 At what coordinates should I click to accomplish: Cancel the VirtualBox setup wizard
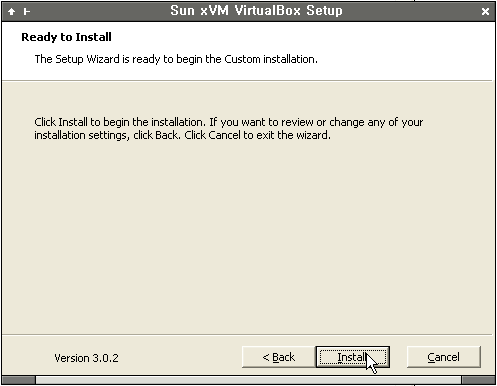coord(444,357)
